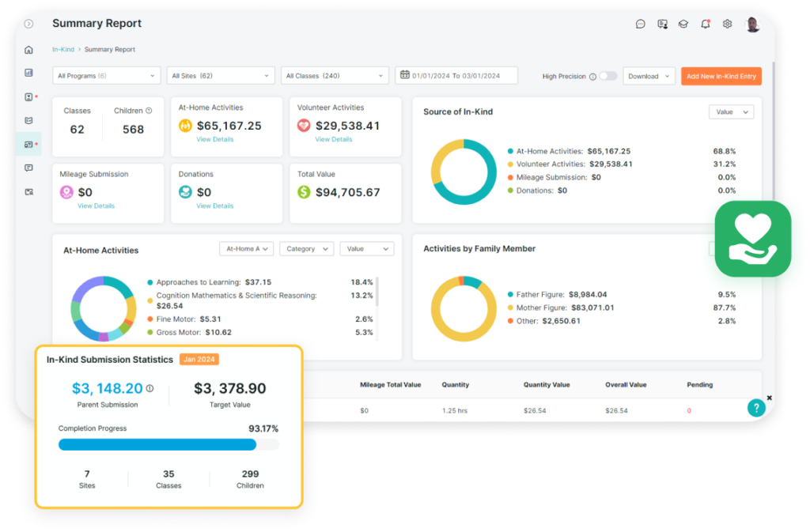Open the chat bubble icon in the header
The height and width of the screenshot is (532, 810).
pyautogui.click(x=640, y=24)
